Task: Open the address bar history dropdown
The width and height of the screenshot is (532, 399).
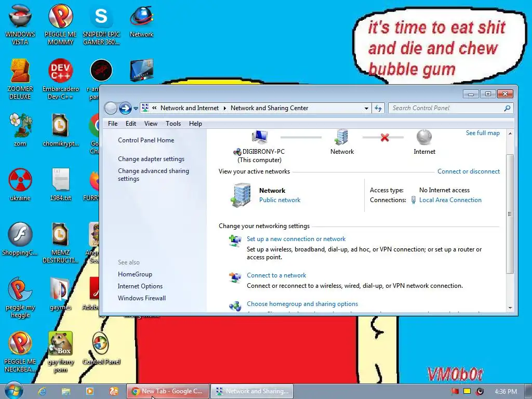Action: [x=366, y=108]
